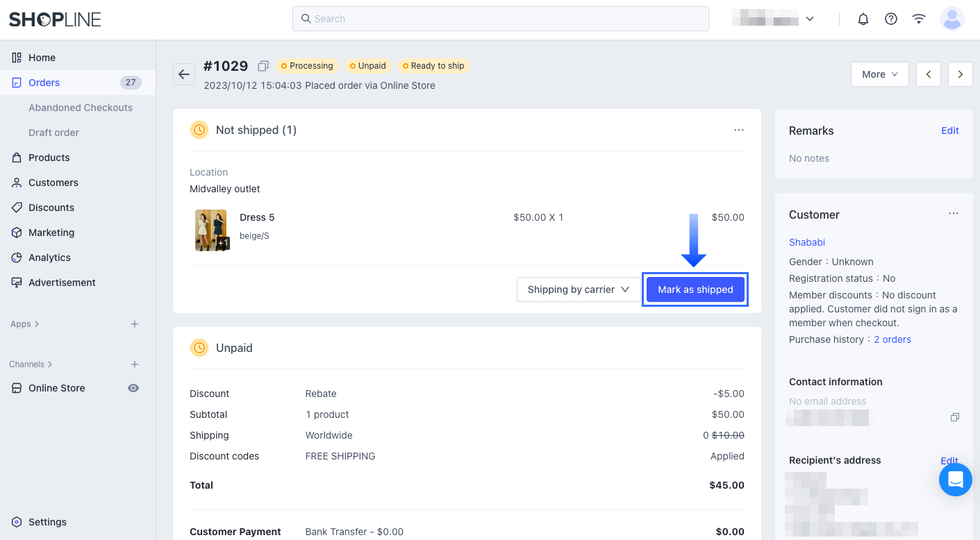Go back with the arrow button
This screenshot has width=980, height=540.
[x=183, y=74]
